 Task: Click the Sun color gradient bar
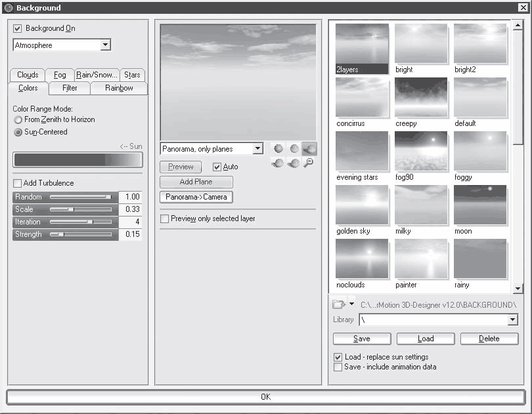78,159
